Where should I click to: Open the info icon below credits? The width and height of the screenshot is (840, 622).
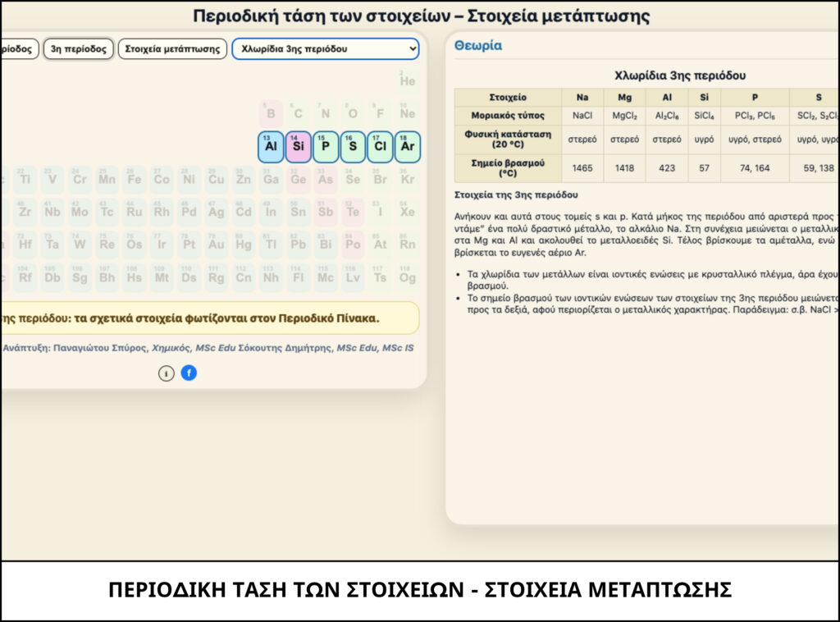(x=166, y=373)
